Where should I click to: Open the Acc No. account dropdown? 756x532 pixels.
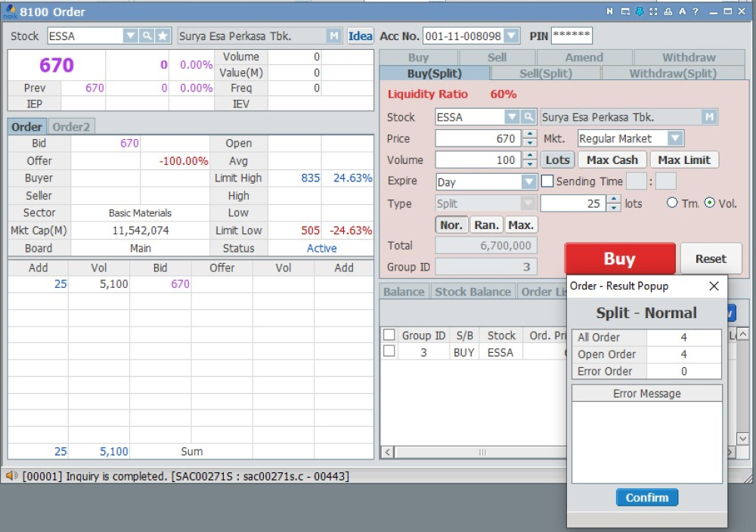[512, 36]
